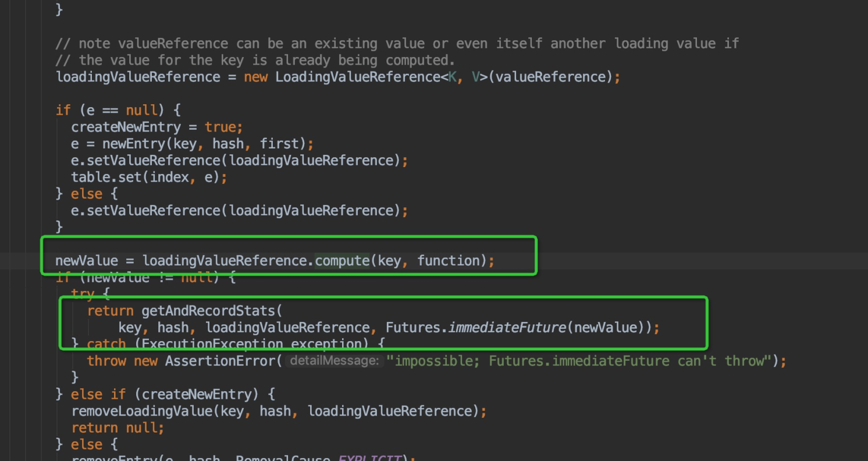Click "first" argument in newEntry call
The width and height of the screenshot is (868, 461).
click(279, 144)
